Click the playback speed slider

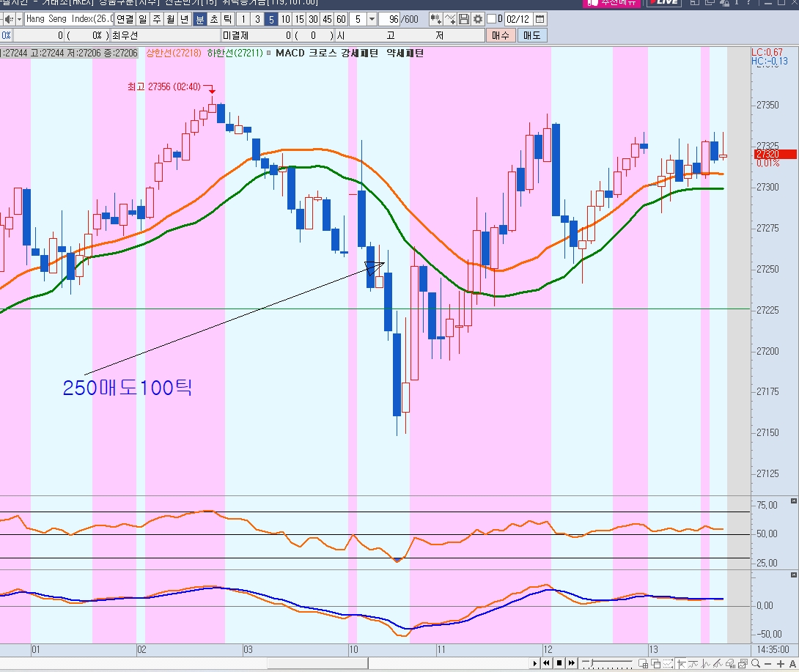(589, 663)
